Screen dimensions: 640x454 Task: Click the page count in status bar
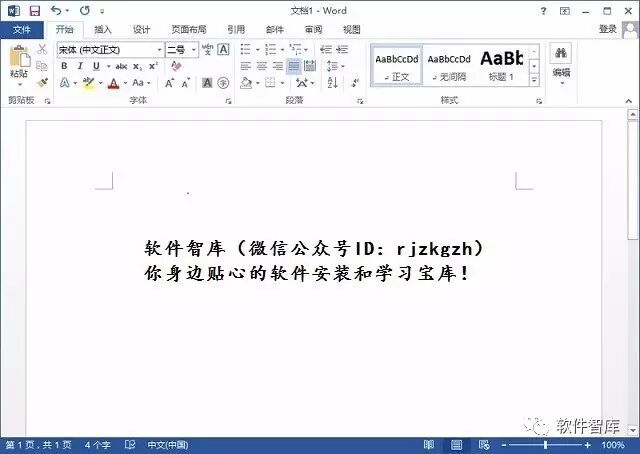pyautogui.click(x=39, y=445)
